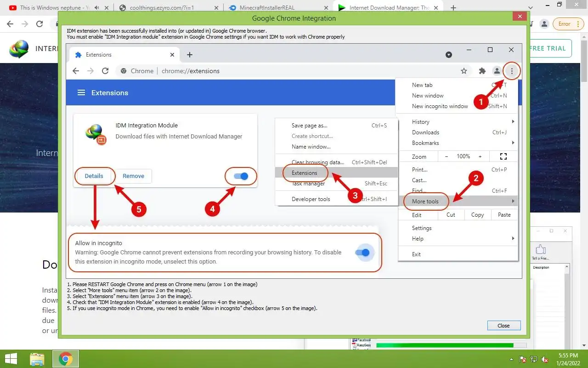This screenshot has height=368, width=588.
Task: Select Cast... in the Chrome menu
Action: tap(419, 180)
